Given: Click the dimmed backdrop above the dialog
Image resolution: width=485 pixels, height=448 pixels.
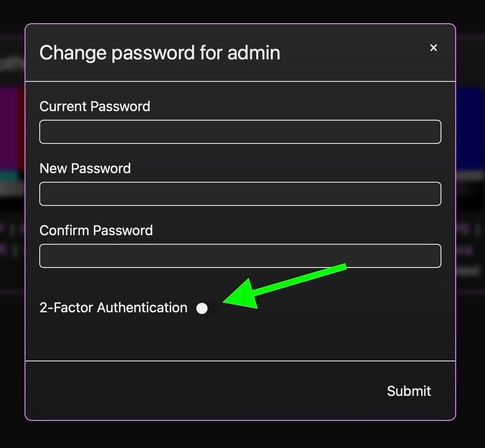Looking at the screenshot, I should click(242, 11).
